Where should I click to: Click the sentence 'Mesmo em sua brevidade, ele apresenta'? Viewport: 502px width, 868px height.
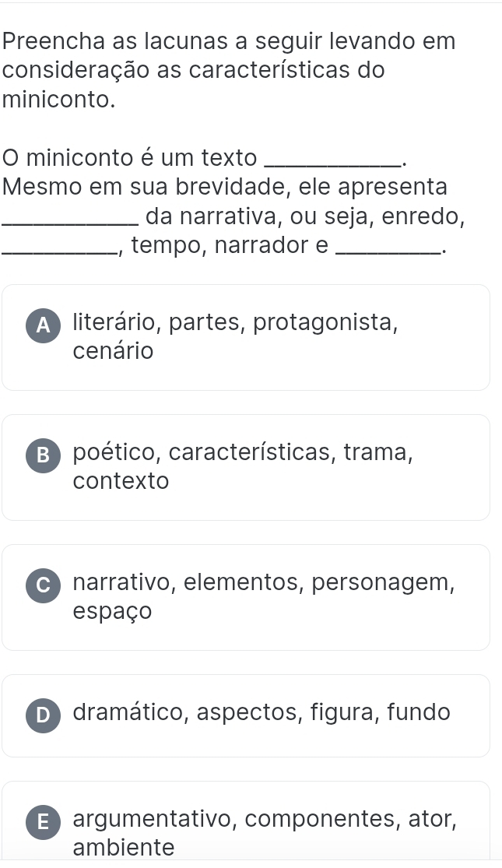[x=226, y=188]
